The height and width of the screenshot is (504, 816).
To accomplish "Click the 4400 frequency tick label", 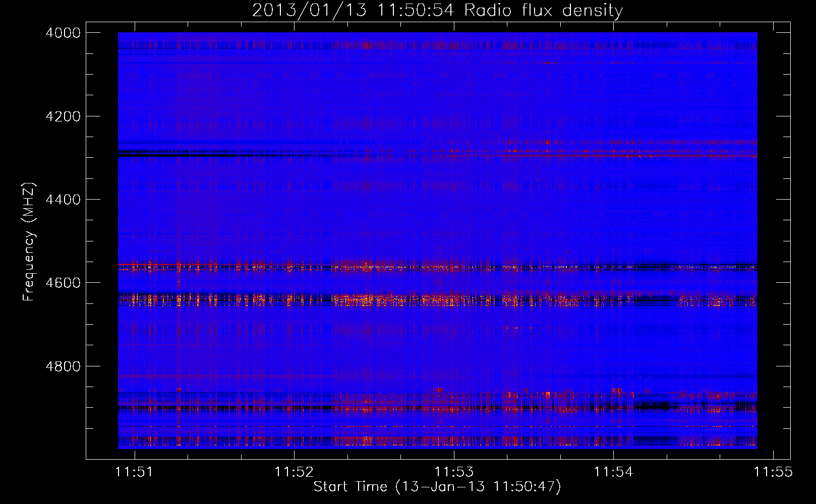I will [x=63, y=200].
